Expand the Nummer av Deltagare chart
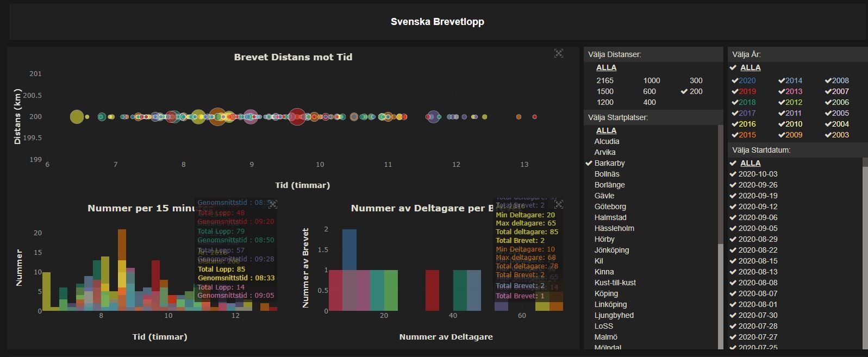This screenshot has width=868, height=357. click(x=558, y=204)
